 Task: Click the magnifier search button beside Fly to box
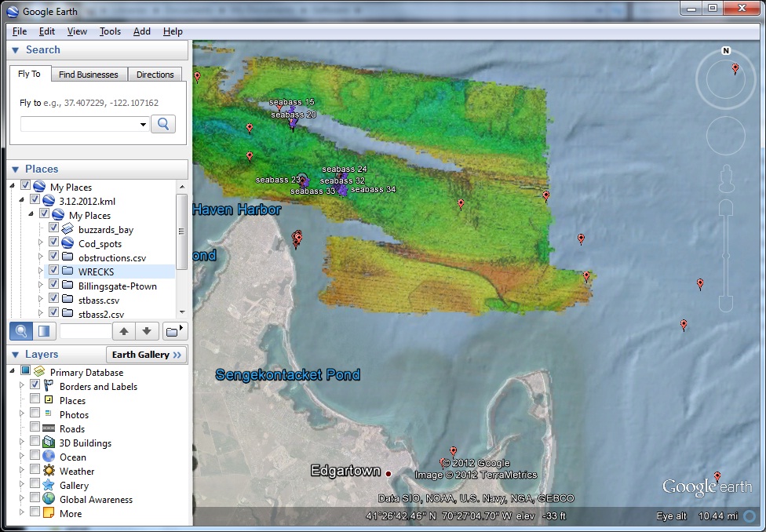tap(163, 124)
